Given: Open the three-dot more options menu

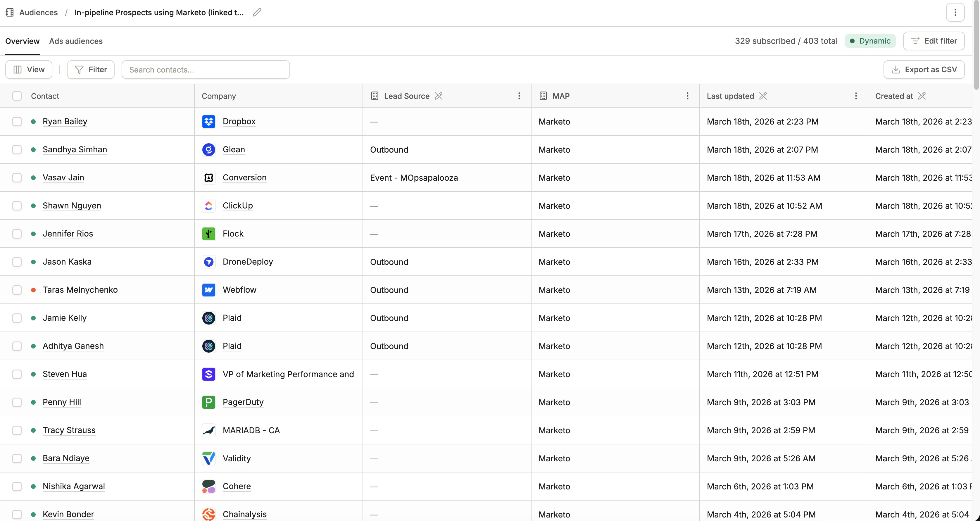Looking at the screenshot, I should [955, 13].
